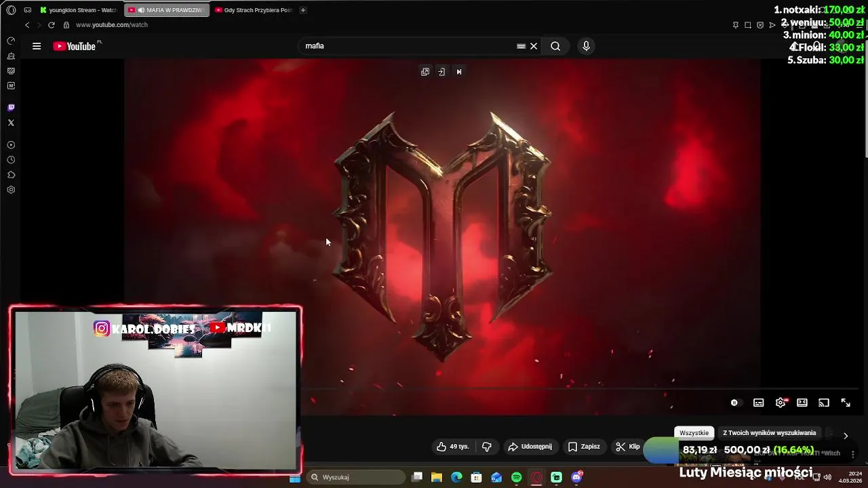Like the video with 49 tys. likes
Screen dimensions: 868x488
[x=453, y=447]
